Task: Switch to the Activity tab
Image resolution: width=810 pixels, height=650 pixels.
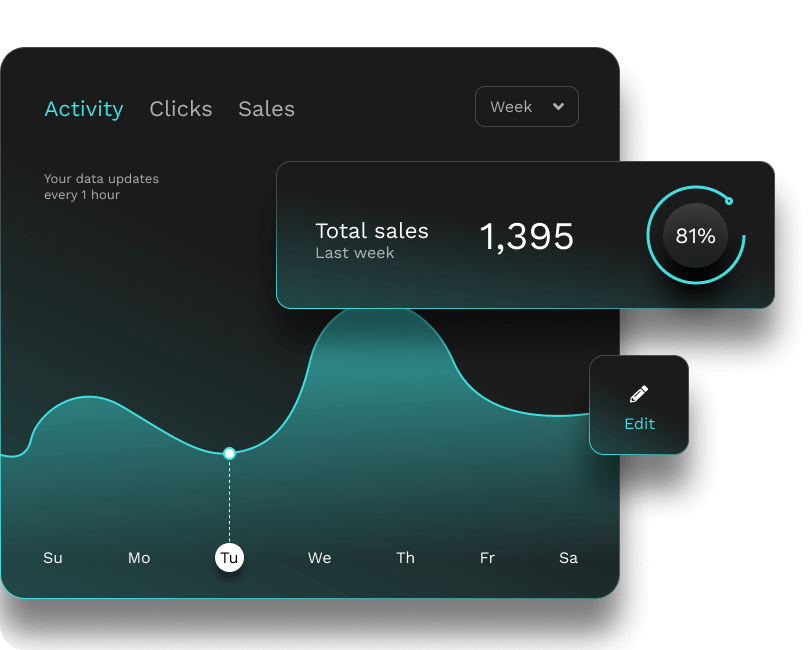Action: tap(84, 109)
